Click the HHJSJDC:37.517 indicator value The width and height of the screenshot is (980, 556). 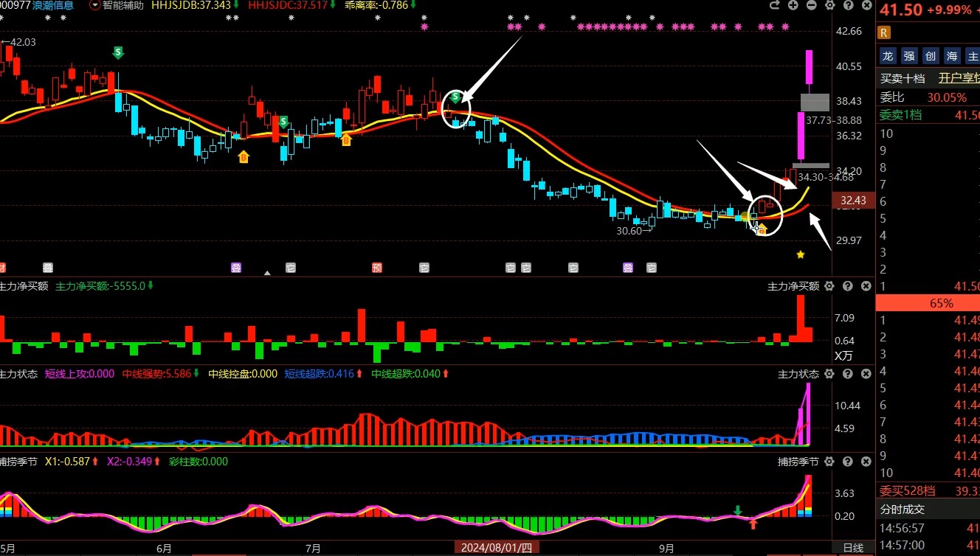tap(287, 5)
